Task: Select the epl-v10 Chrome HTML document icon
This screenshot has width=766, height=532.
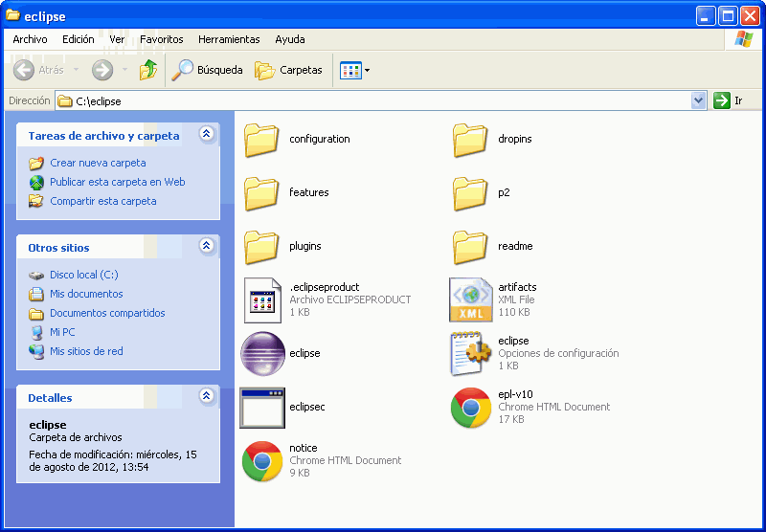Action: click(471, 407)
